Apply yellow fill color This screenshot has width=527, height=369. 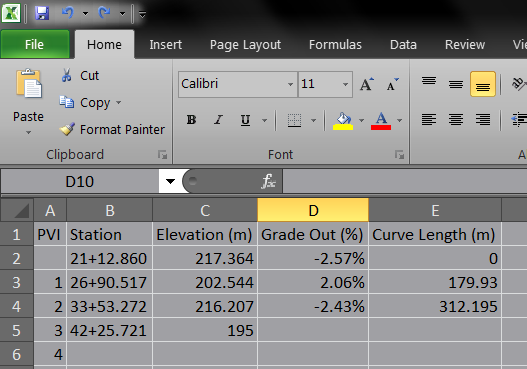(343, 120)
